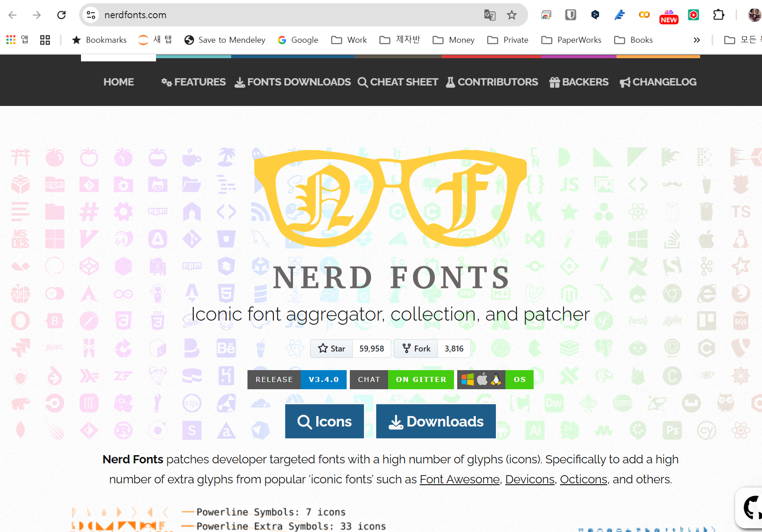Open FONTS DOWNLOADS in site navigation
The image size is (762, 532).
293,82
